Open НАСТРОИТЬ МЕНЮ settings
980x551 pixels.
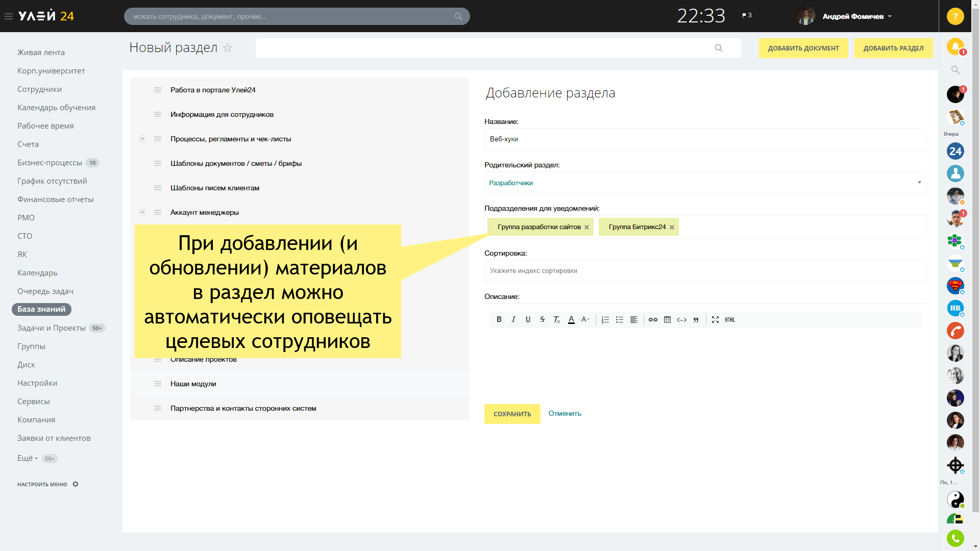[48, 484]
